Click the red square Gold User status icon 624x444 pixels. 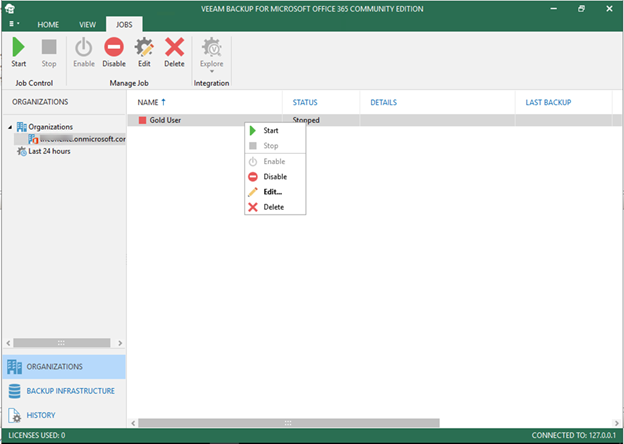coord(142,120)
